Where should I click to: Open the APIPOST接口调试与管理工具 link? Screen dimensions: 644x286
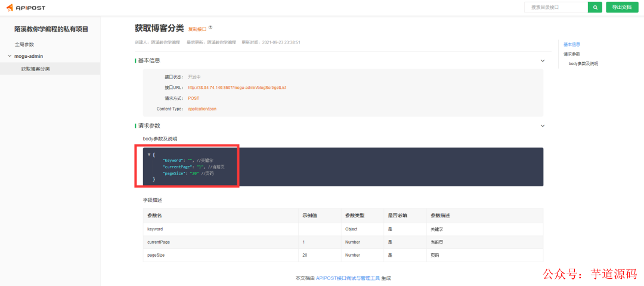click(348, 278)
